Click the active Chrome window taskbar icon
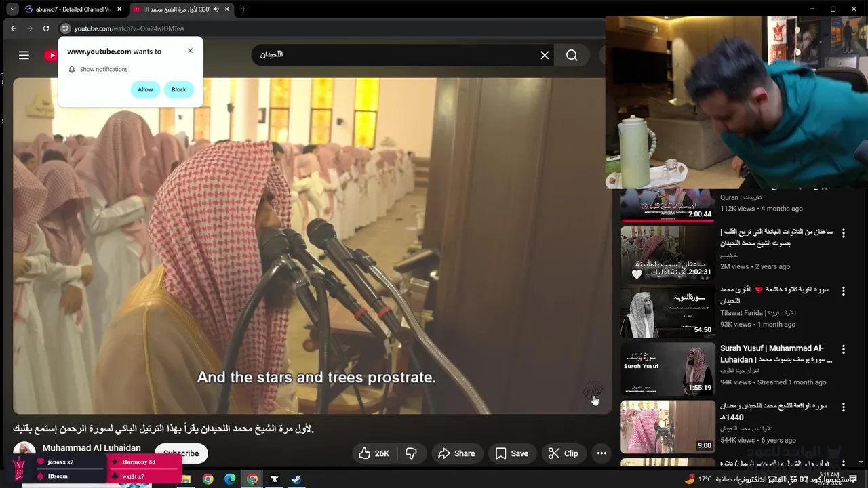This screenshot has height=488, width=868. coord(252,479)
